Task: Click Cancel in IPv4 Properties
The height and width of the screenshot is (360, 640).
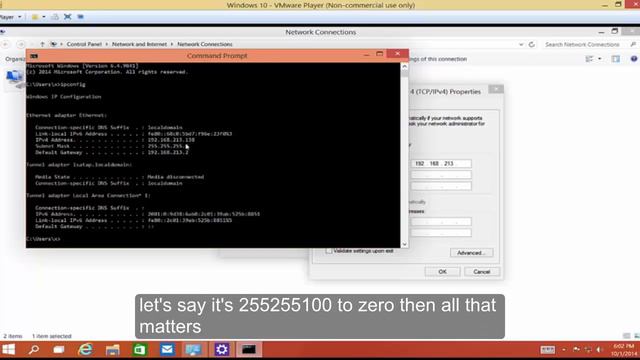Action: 482,272
